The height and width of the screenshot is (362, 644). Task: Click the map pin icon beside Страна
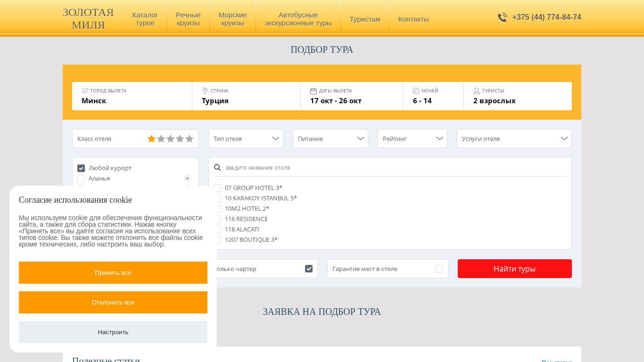205,90
